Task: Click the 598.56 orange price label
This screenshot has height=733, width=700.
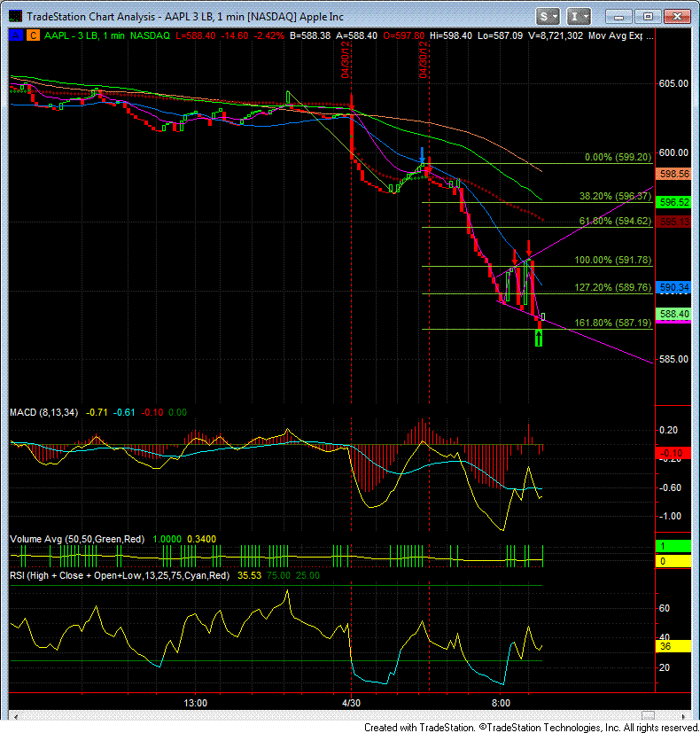Action: point(673,174)
